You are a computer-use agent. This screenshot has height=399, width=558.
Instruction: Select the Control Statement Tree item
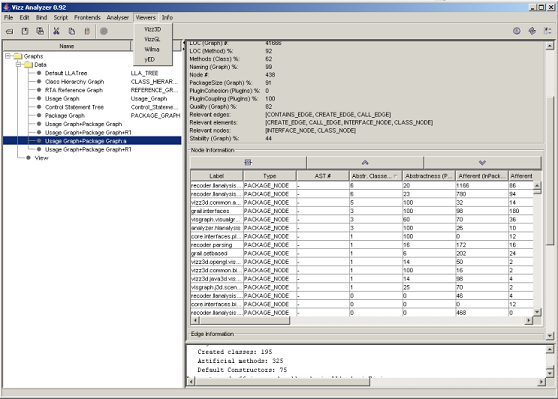pyautogui.click(x=74, y=107)
